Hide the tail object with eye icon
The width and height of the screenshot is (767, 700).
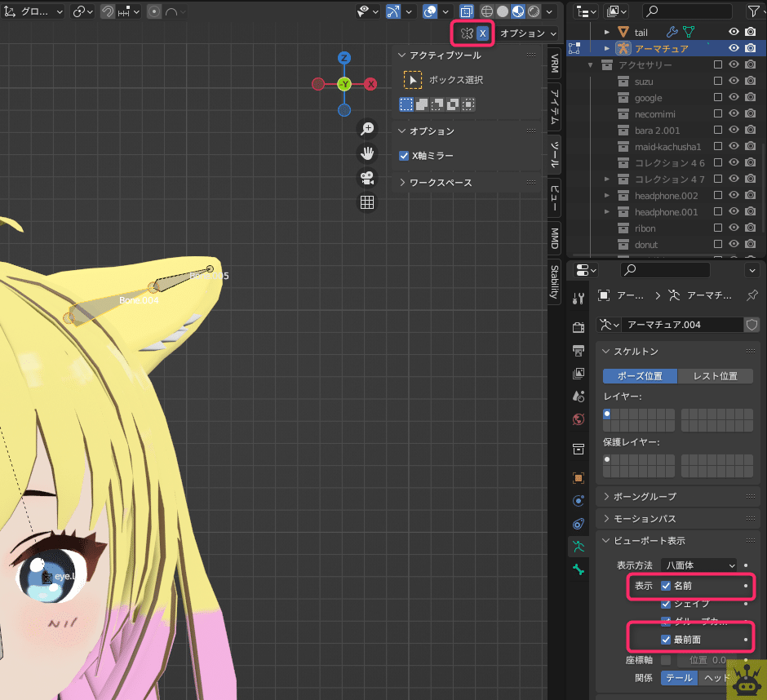734,32
